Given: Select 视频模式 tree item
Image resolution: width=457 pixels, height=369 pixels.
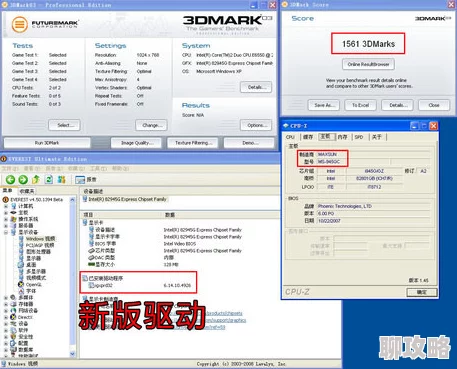Looking at the screenshot, I should pyautogui.click(x=36, y=278).
